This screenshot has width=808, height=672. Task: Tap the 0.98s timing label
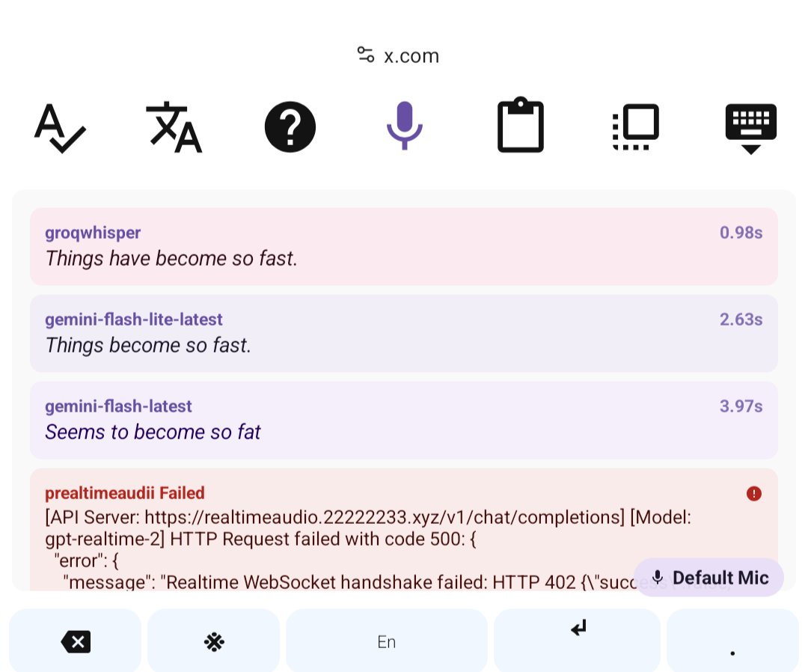pos(741,233)
